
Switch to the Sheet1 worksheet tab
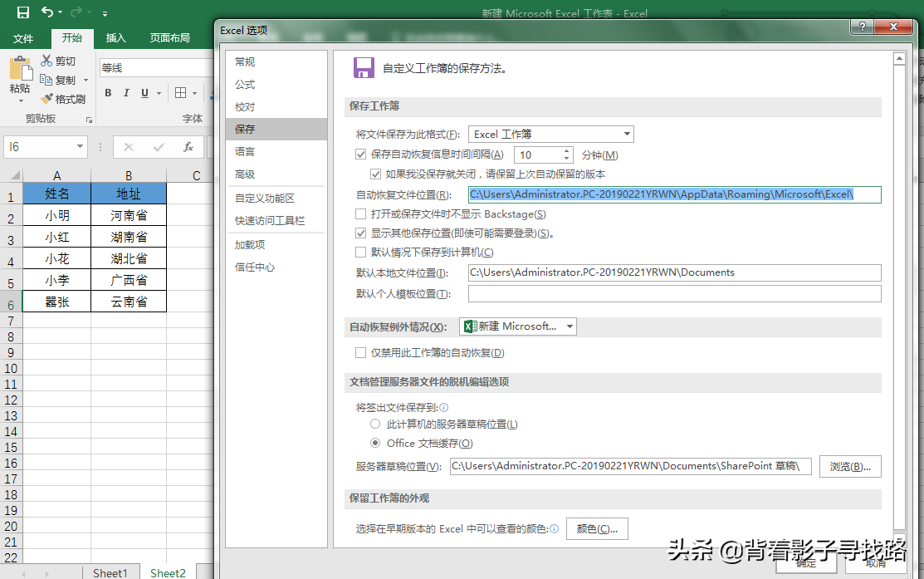pyautogui.click(x=110, y=572)
